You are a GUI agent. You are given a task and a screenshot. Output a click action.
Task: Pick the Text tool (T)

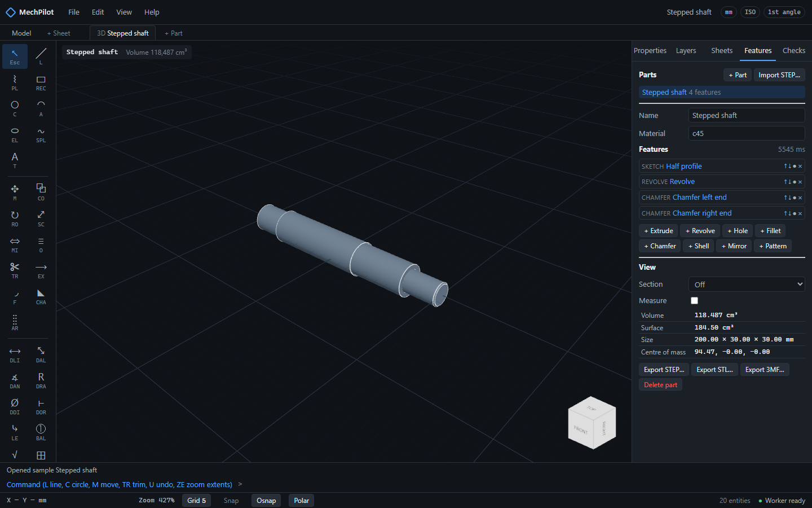(x=15, y=160)
